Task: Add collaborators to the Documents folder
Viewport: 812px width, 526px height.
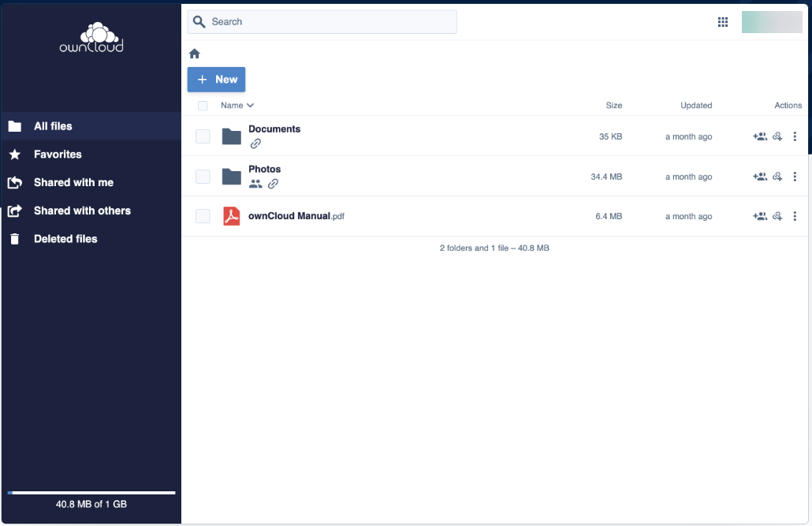Action: coord(760,136)
